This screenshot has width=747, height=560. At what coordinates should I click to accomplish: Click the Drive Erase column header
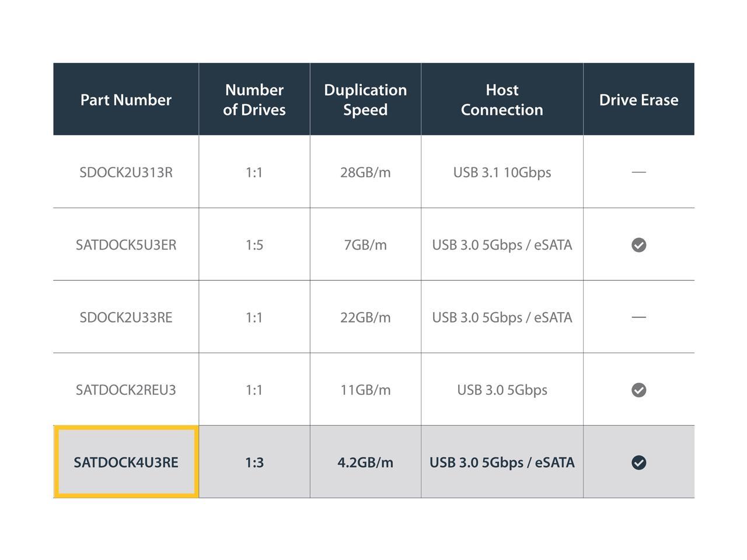(638, 100)
